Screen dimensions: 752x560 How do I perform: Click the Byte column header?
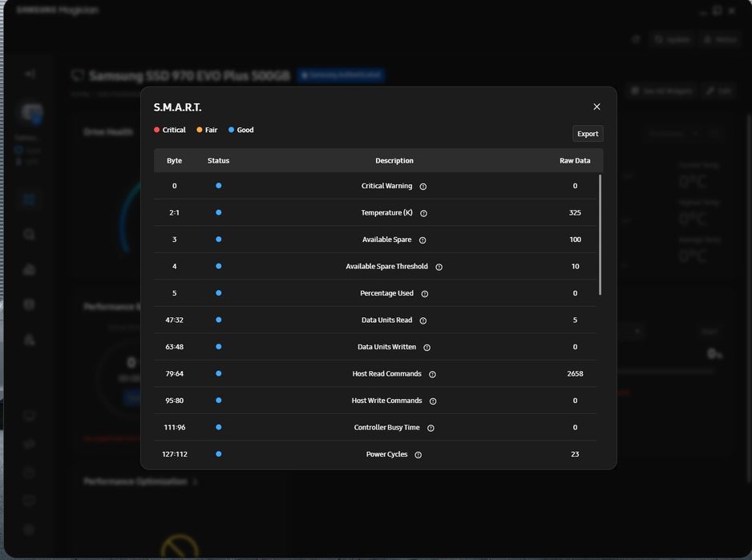174,160
